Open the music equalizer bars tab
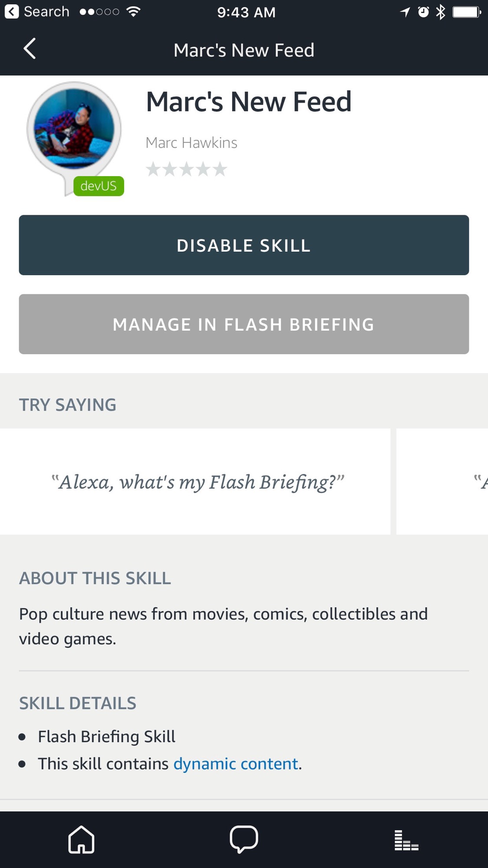The width and height of the screenshot is (488, 868). (x=406, y=840)
